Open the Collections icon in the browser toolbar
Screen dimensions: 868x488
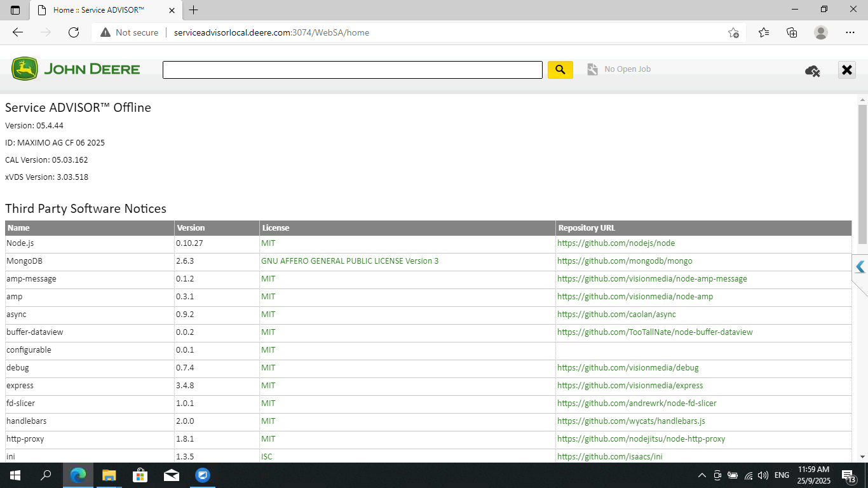792,32
